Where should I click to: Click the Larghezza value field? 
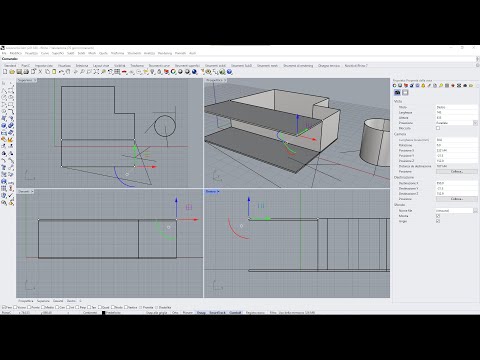click(x=457, y=112)
